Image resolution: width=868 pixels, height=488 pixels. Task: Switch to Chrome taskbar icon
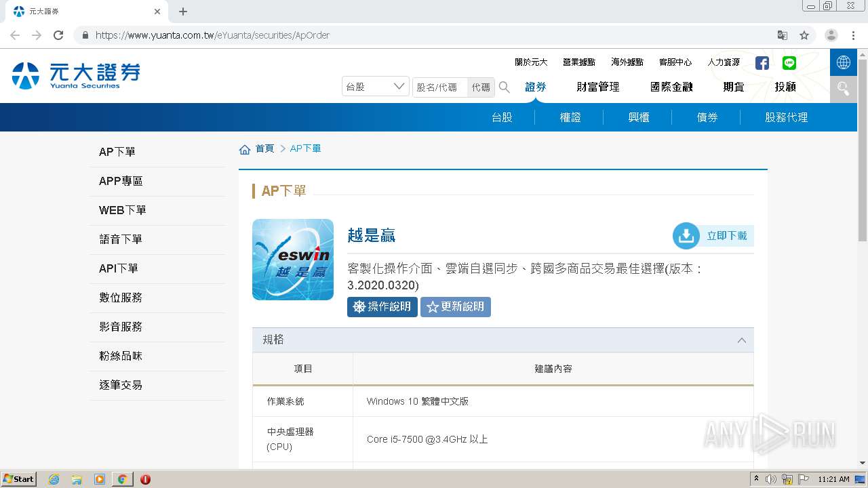click(122, 479)
